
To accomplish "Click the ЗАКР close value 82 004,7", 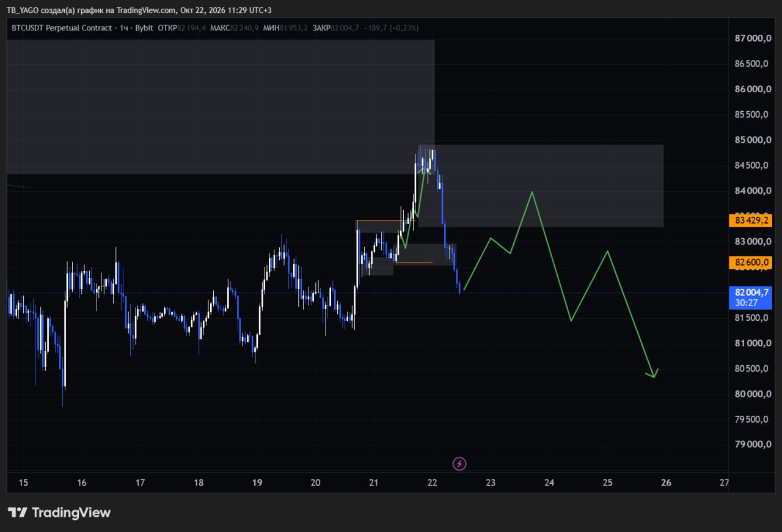I will click(x=345, y=28).
